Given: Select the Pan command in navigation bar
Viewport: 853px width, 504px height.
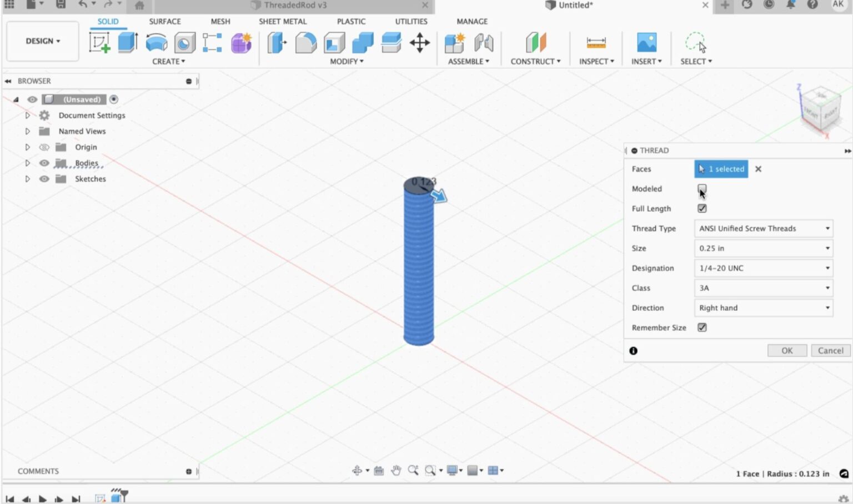Looking at the screenshot, I should pos(395,470).
